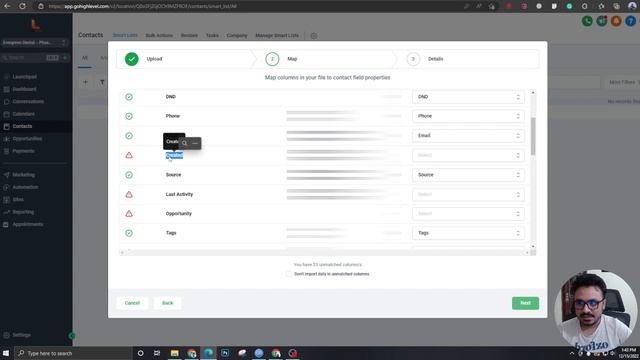Go Back to the upload step
Screen dimensions: 640x360
point(167,303)
